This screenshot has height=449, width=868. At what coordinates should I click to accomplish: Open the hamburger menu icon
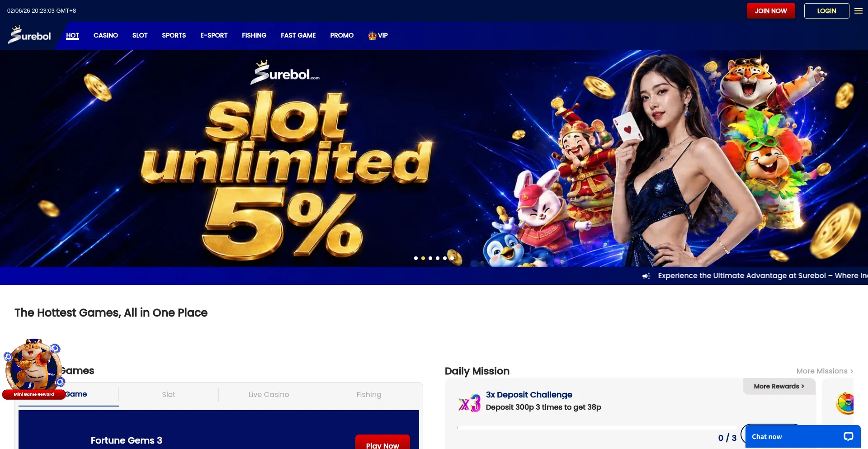(x=859, y=11)
